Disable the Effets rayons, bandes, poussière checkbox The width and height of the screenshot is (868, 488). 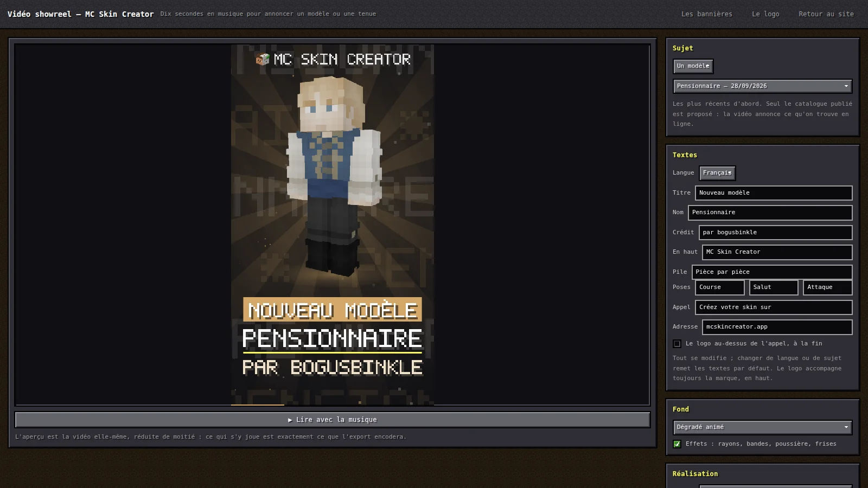(x=677, y=444)
